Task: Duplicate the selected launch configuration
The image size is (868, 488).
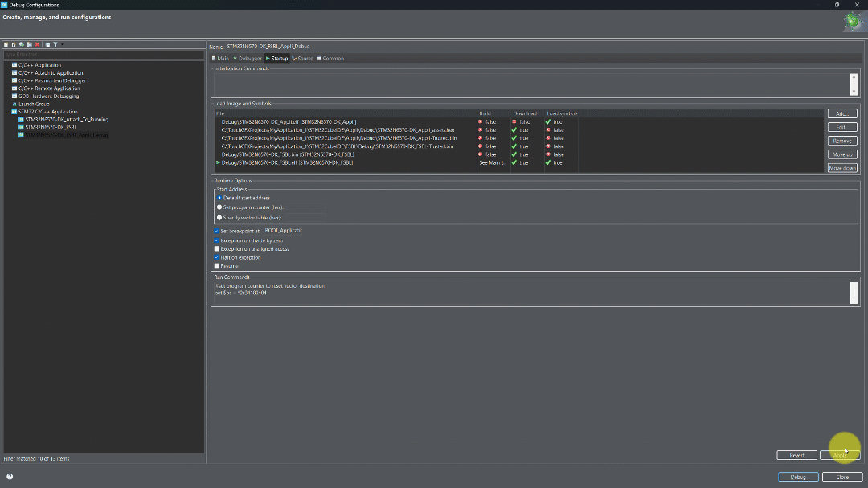Action: [x=30, y=44]
